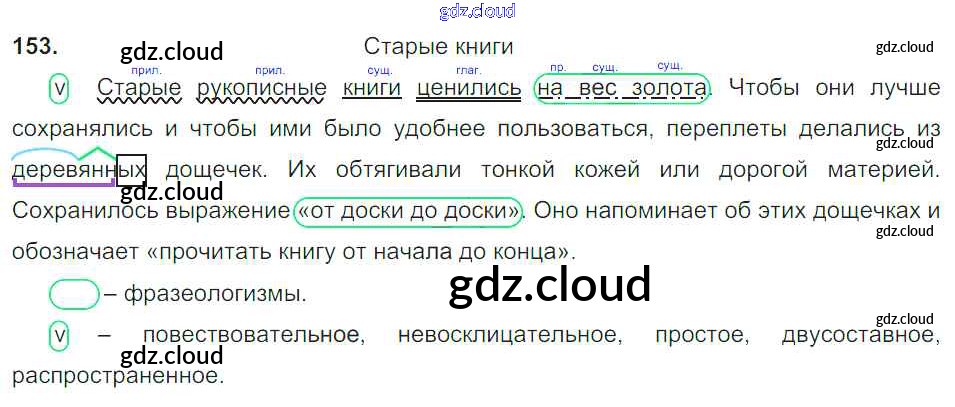
Task: Click the black square ending box on 'деревянных'
Action: point(132,170)
